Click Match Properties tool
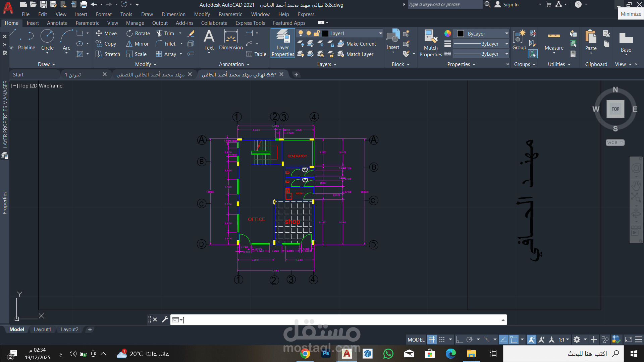Screen dimensions: 644x362 pos(431,43)
